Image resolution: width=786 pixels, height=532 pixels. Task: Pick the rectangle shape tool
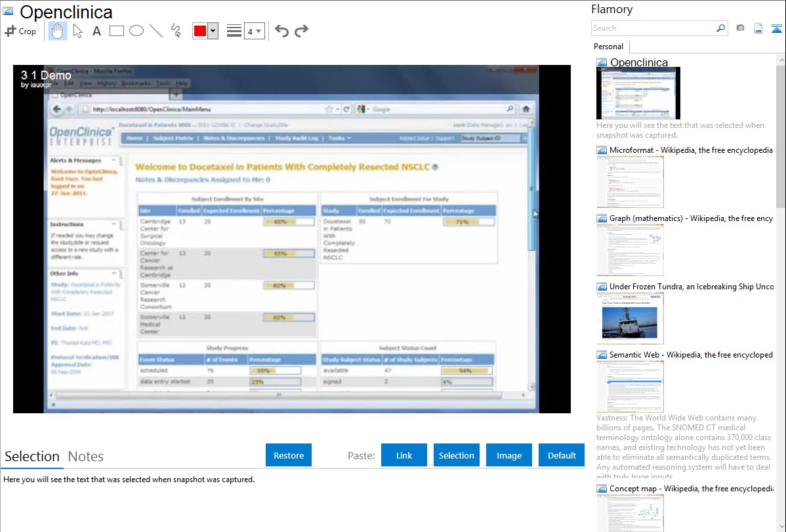[x=116, y=31]
